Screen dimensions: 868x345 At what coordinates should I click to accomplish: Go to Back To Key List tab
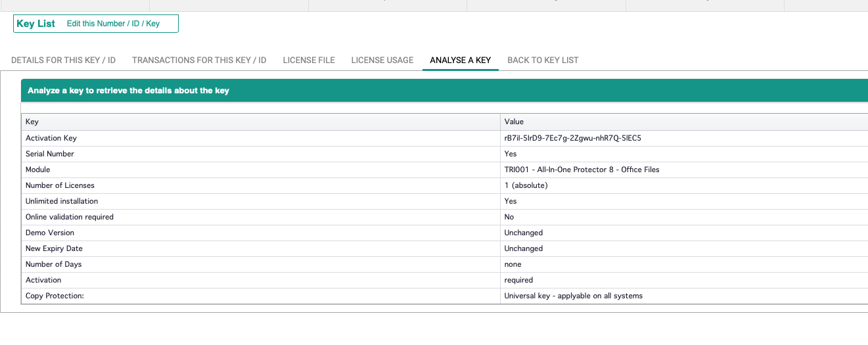click(x=543, y=60)
